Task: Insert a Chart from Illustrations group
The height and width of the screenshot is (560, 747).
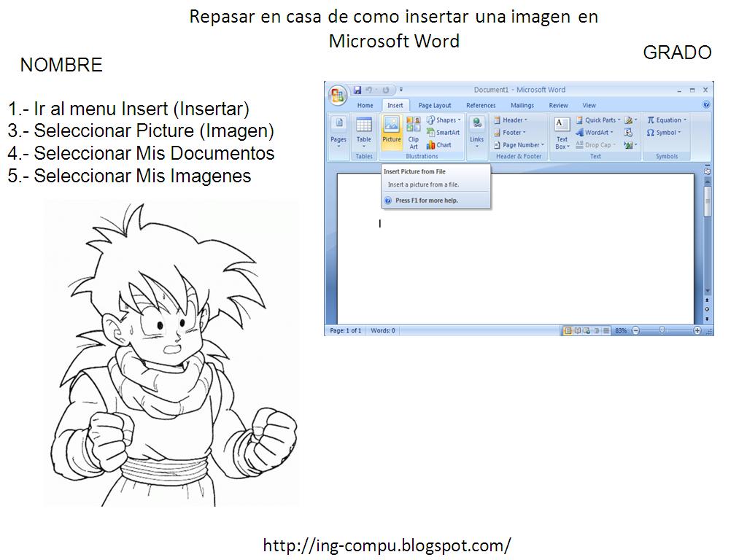Action: coord(438,145)
